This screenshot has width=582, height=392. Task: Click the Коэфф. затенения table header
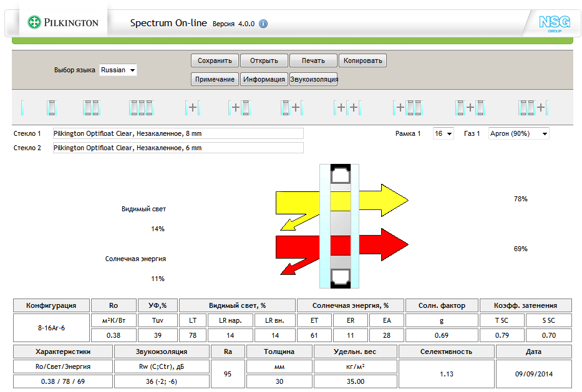coord(525,305)
